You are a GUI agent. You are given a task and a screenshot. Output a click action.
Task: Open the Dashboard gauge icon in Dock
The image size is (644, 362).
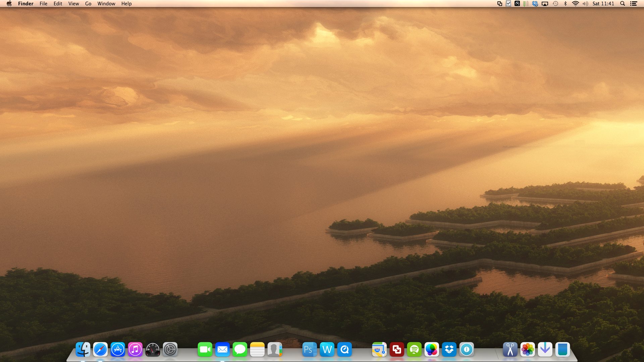tap(153, 350)
